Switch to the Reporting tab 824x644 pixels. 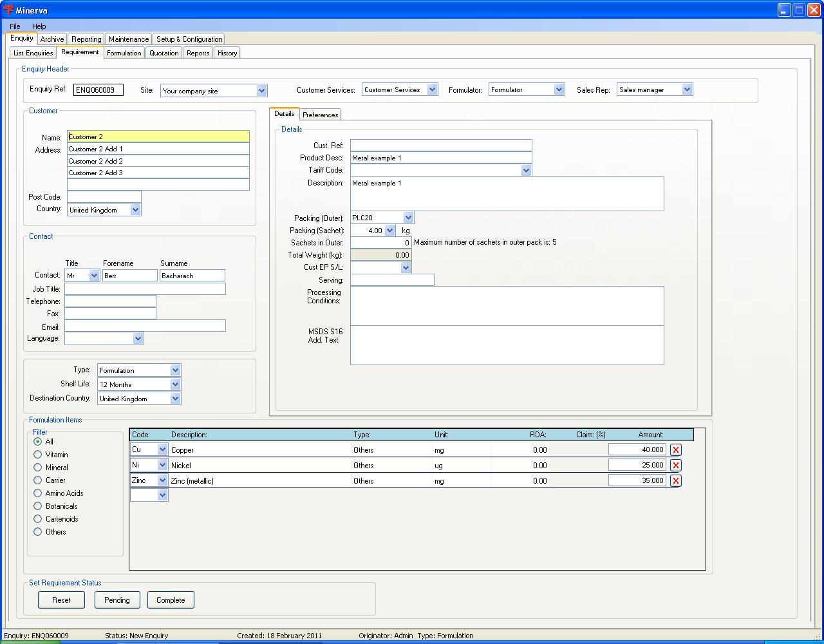click(x=86, y=39)
